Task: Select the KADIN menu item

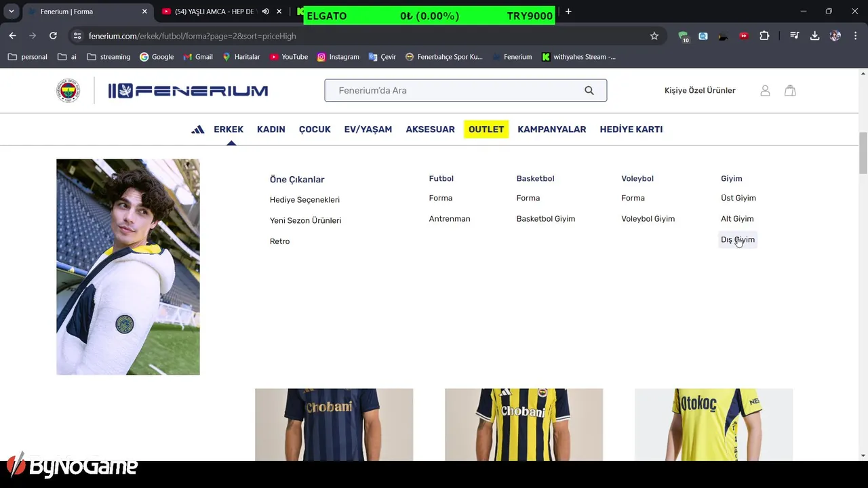Action: pos(271,129)
